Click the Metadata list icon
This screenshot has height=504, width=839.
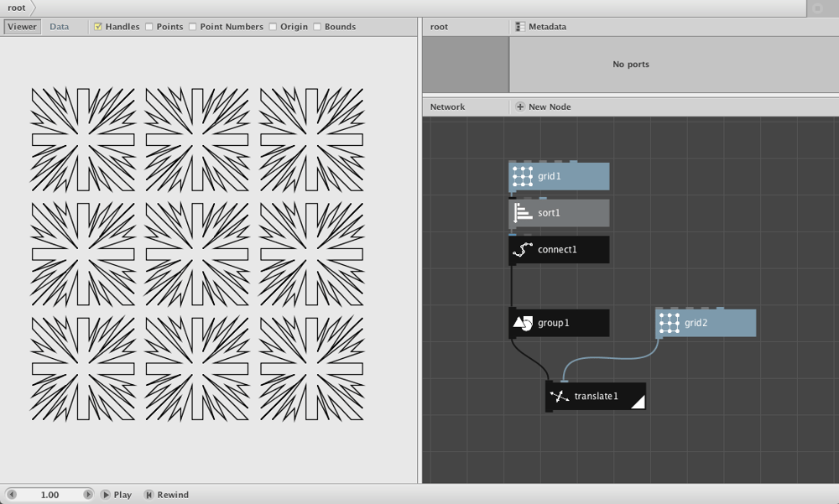click(520, 27)
